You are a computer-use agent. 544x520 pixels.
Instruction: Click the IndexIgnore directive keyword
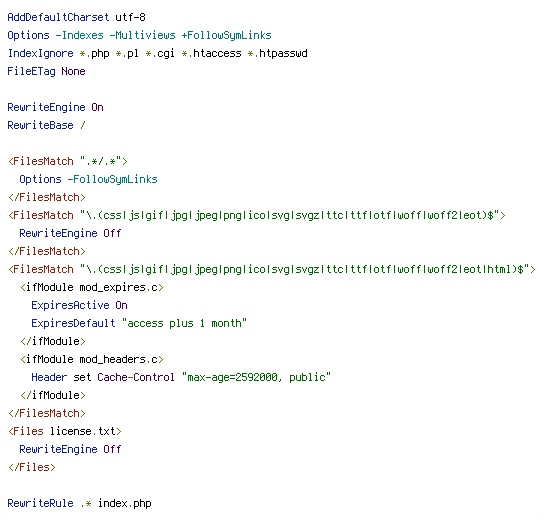point(41,53)
